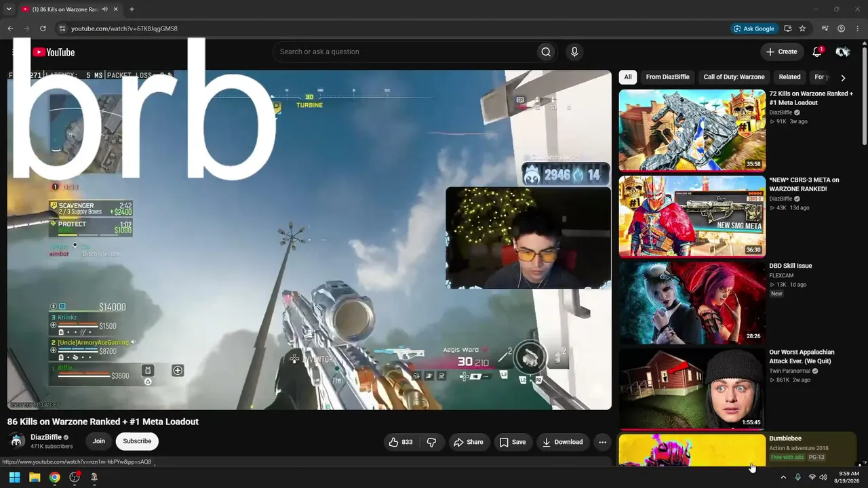The image size is (868, 488).
Task: Open media controls in Chrome toolbar
Action: point(825,28)
